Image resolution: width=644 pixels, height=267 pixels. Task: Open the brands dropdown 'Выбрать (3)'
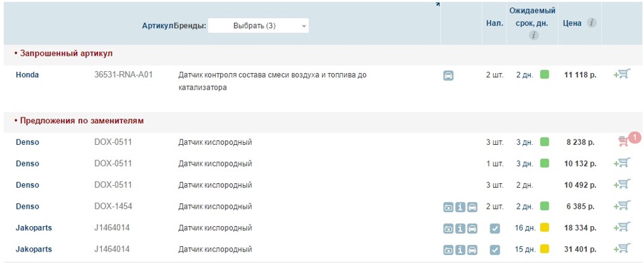tap(258, 25)
